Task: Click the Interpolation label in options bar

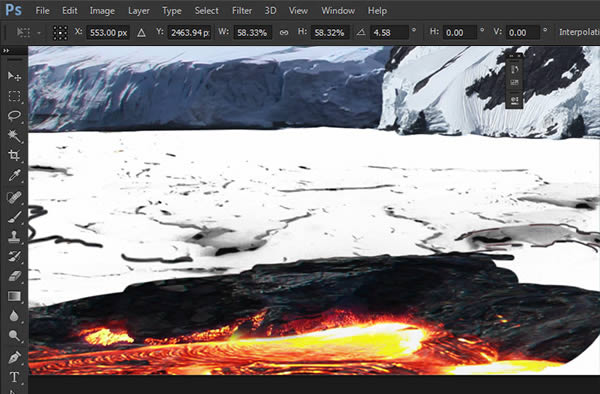Action: click(x=579, y=32)
